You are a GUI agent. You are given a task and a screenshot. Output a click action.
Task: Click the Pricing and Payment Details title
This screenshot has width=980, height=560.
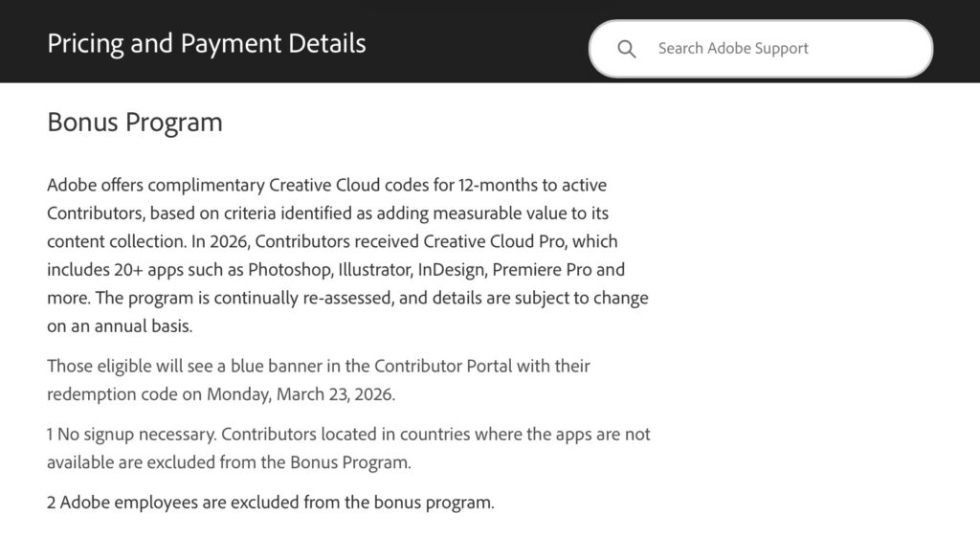pos(207,43)
